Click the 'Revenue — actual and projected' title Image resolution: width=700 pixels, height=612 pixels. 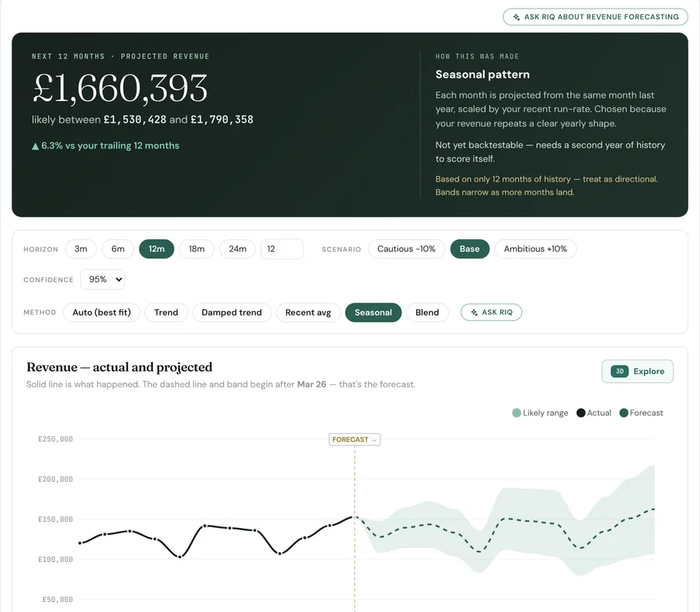[x=119, y=367]
